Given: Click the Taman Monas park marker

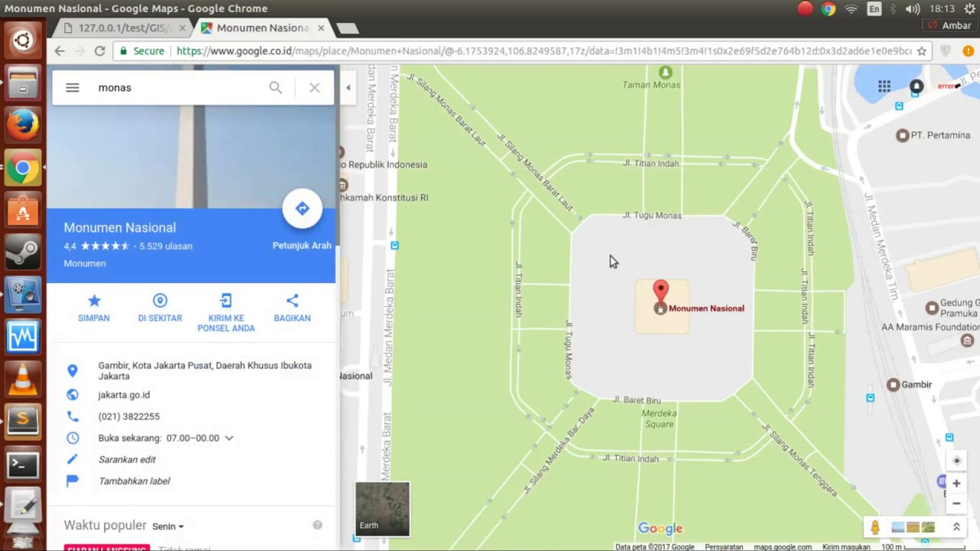Looking at the screenshot, I should [x=665, y=72].
